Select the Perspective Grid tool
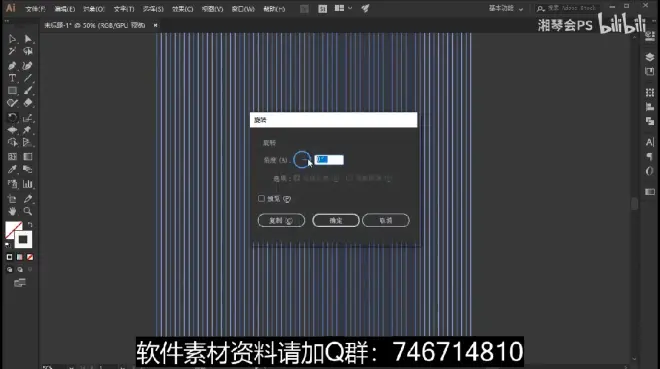660x369 pixels. tap(28, 142)
